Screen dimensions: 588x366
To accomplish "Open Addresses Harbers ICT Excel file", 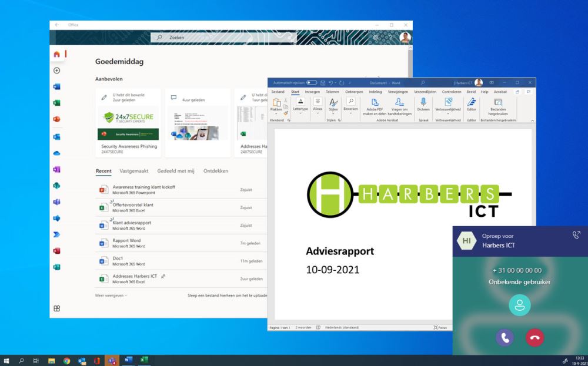I will click(181, 278).
